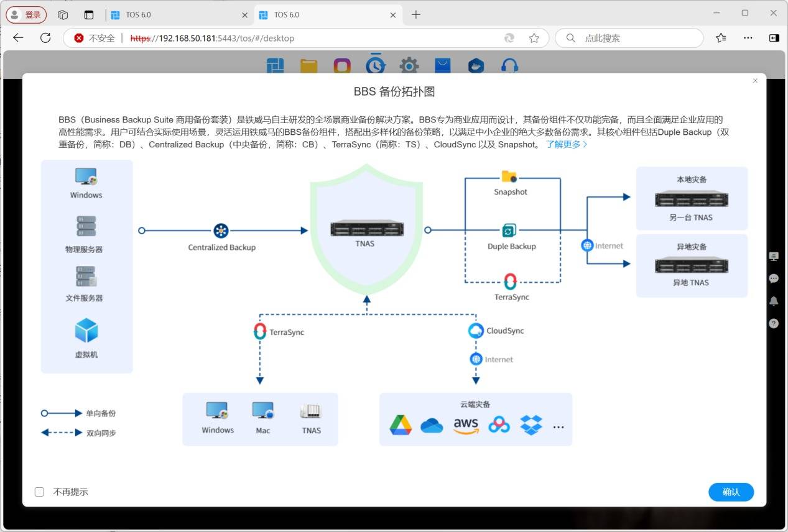Open the 不安全 site security info dropdown
Viewport: 788px width, 532px height.
click(x=95, y=38)
